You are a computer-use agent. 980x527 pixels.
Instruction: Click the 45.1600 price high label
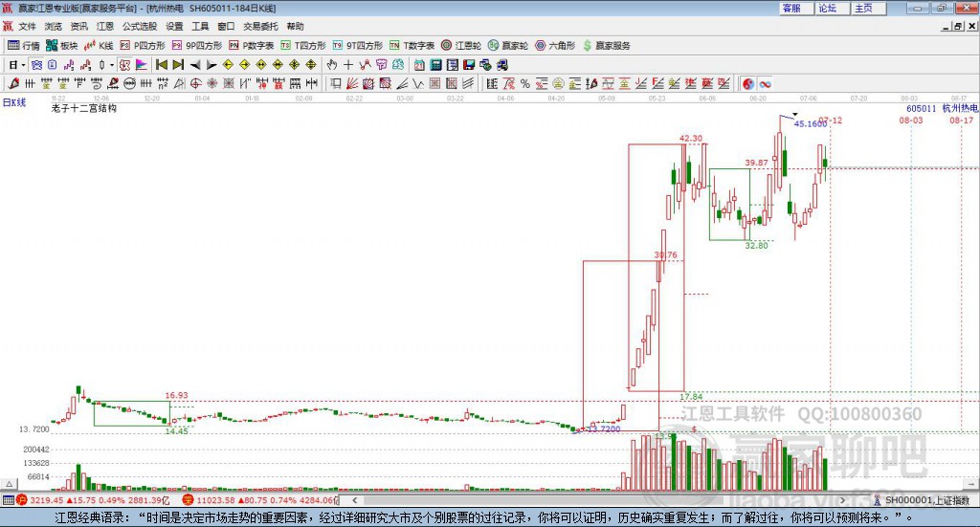coord(810,123)
